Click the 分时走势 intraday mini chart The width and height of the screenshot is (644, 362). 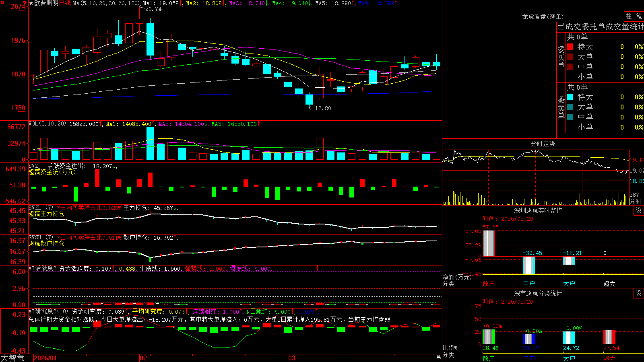pos(536,170)
